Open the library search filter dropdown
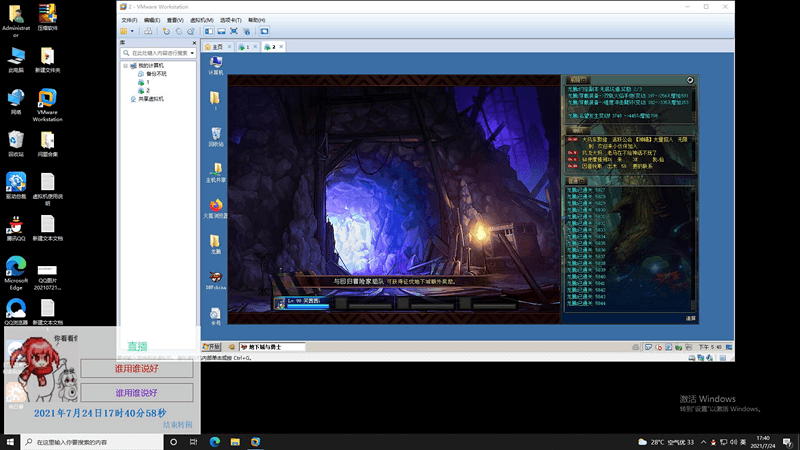The width and height of the screenshot is (800, 450). [x=192, y=53]
